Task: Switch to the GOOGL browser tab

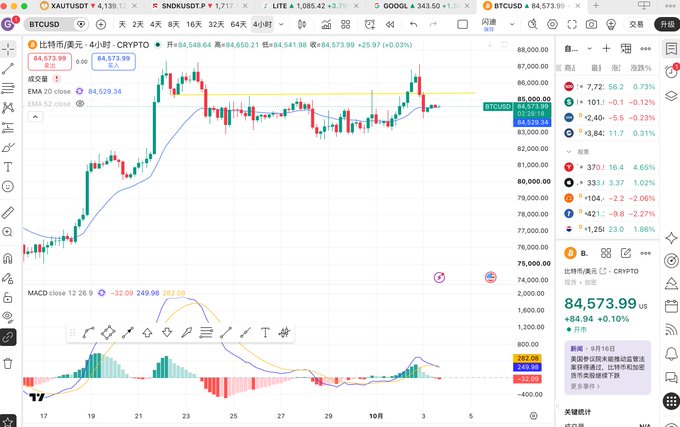Action: (x=422, y=6)
